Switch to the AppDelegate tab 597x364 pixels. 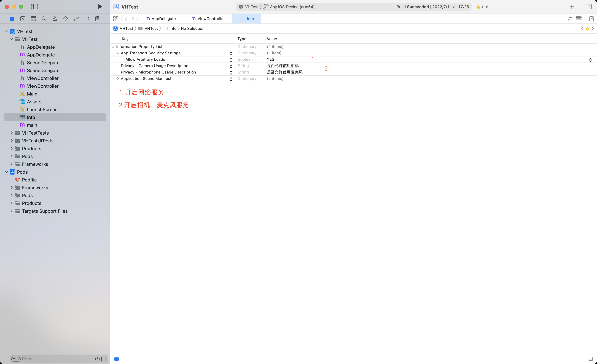pos(160,19)
